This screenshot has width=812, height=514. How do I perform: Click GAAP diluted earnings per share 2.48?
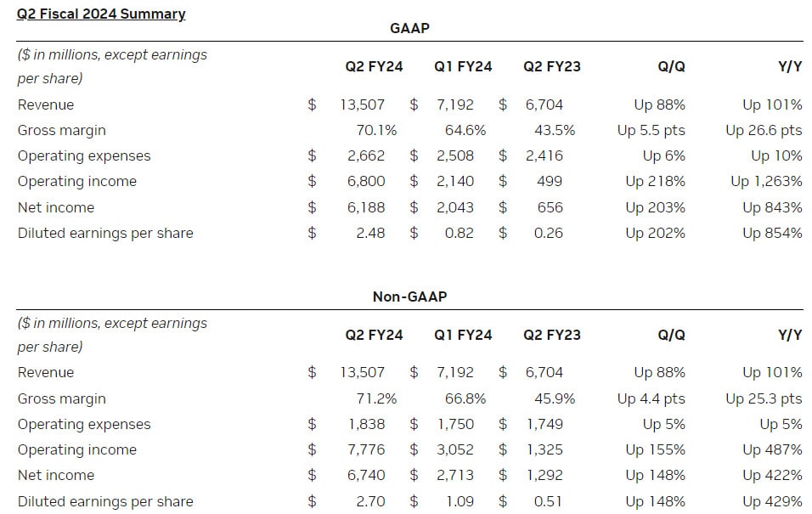[x=370, y=233]
